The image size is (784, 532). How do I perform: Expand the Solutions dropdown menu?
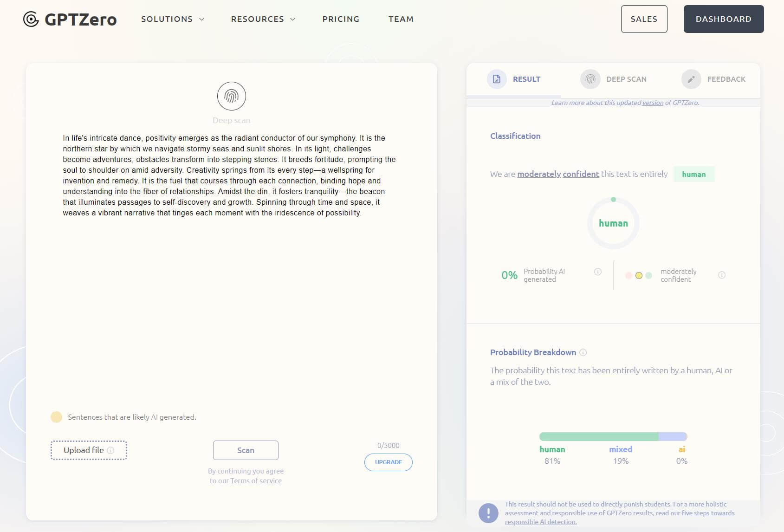tap(172, 19)
